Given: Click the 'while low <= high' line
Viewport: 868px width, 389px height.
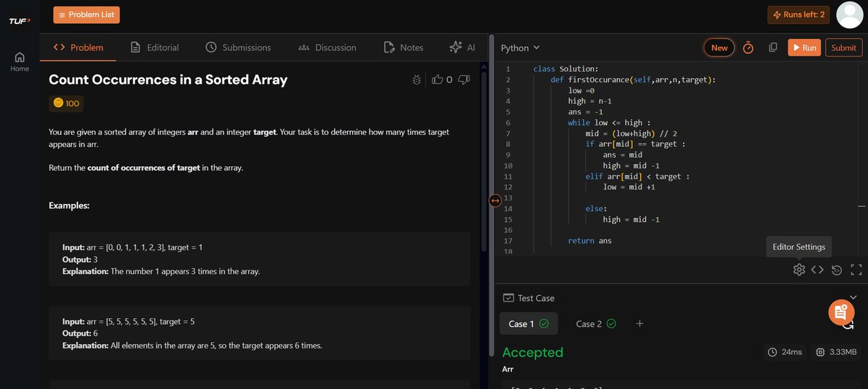Looking at the screenshot, I should [609, 123].
